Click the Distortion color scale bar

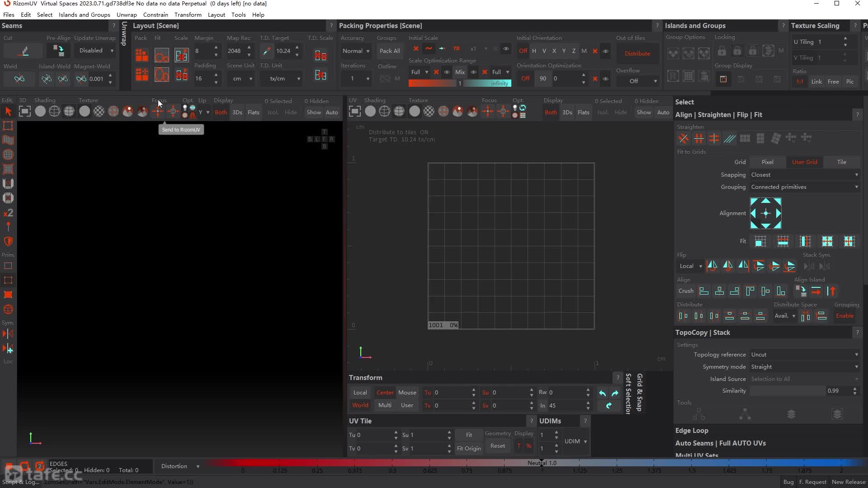click(533, 463)
